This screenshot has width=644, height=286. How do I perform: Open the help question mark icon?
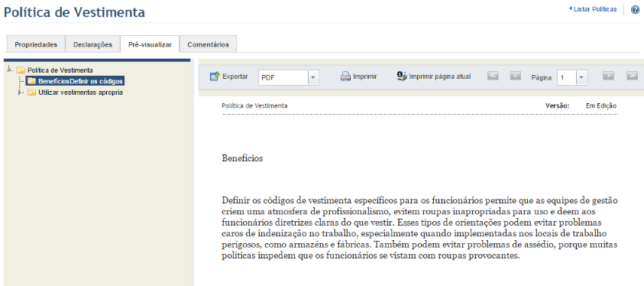635,9
